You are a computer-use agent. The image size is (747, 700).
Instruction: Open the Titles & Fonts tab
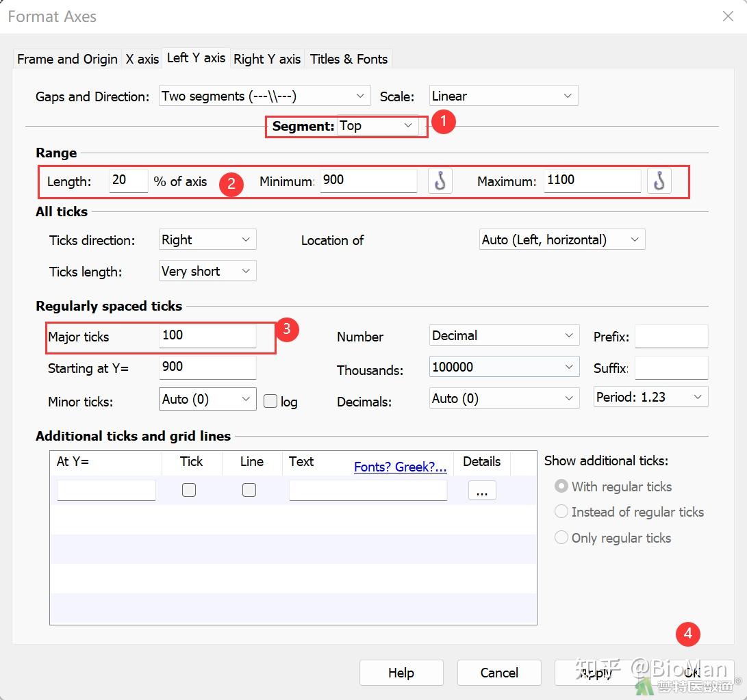[x=349, y=59]
